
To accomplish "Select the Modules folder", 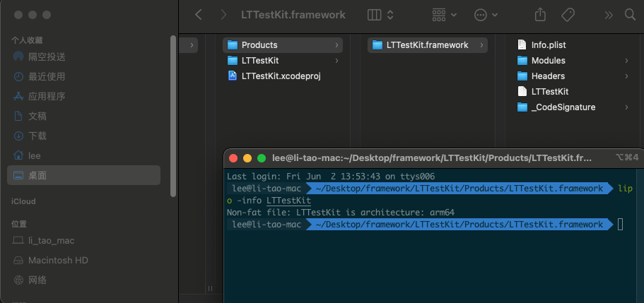I will (x=573, y=60).
